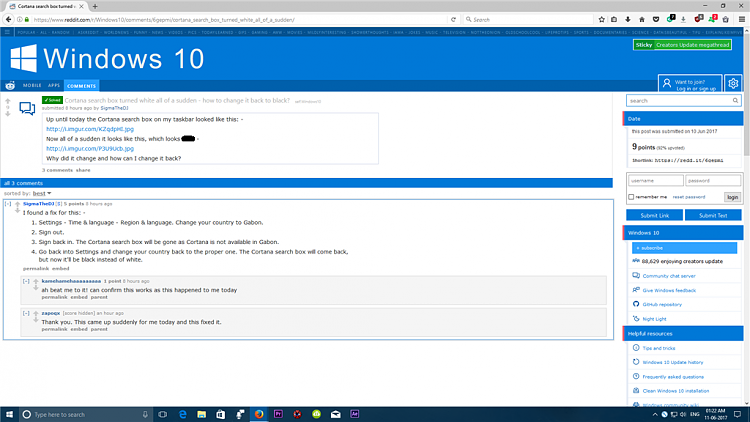Open Windows Start menu

coord(9,414)
